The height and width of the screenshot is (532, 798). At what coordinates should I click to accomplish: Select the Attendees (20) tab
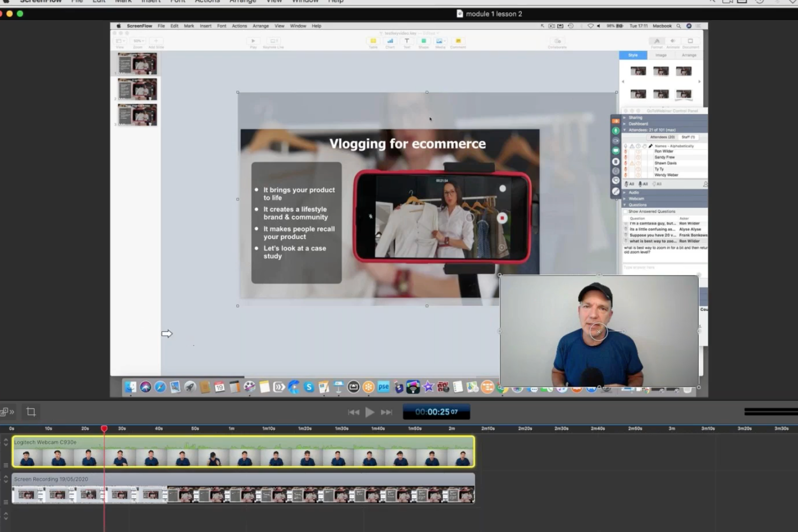point(662,137)
